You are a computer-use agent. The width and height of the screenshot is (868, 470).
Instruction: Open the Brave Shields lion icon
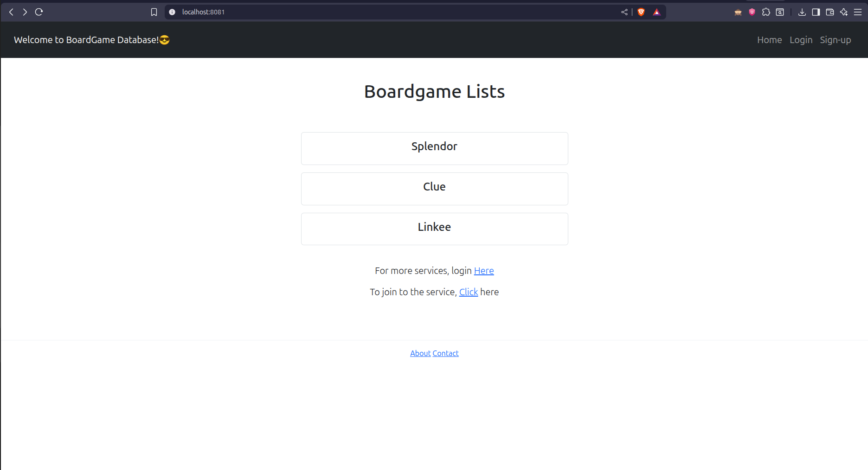coord(641,12)
